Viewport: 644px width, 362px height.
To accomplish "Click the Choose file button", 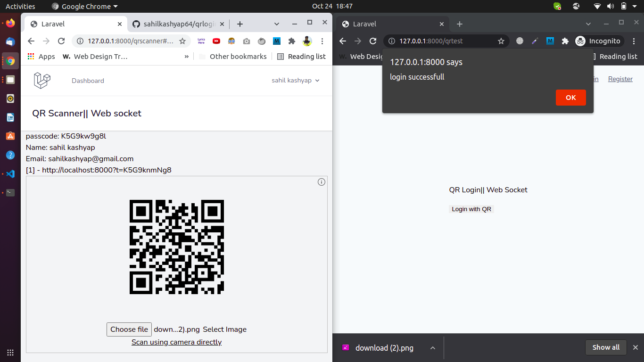I will tap(129, 329).
